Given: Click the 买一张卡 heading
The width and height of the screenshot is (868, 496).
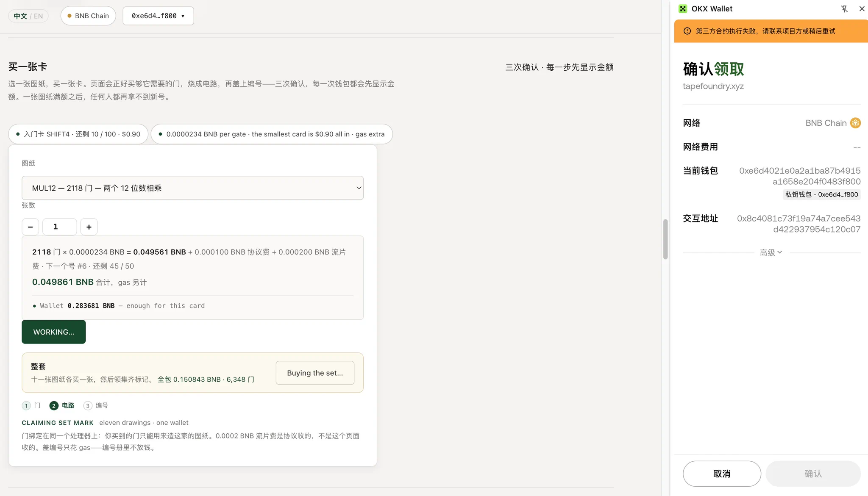Looking at the screenshot, I should pyautogui.click(x=28, y=67).
